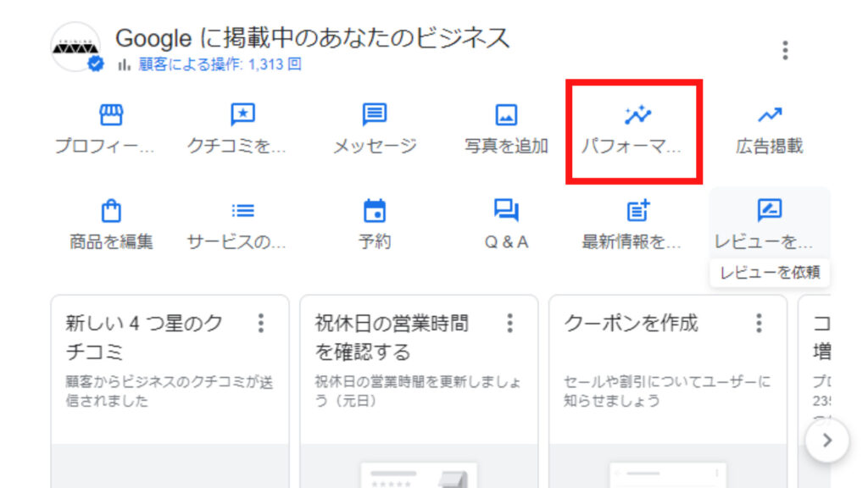Click the text 祝休日の営業時間を更新しましょう（元日）
The height and width of the screenshot is (488, 868).
point(418,391)
